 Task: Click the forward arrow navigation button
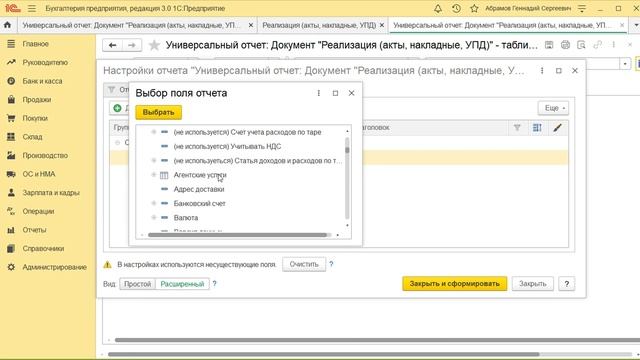pos(132,45)
